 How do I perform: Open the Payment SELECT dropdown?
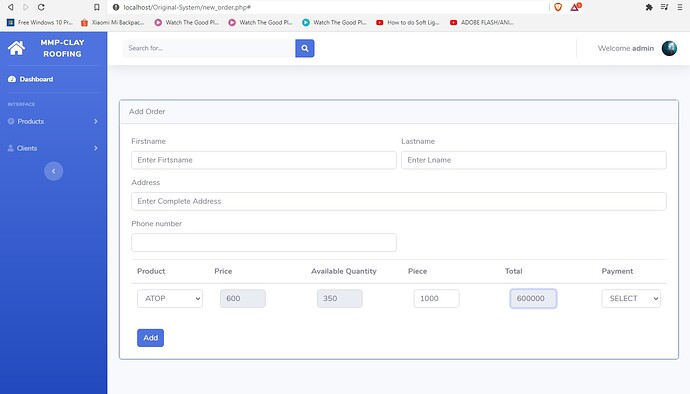(x=631, y=298)
